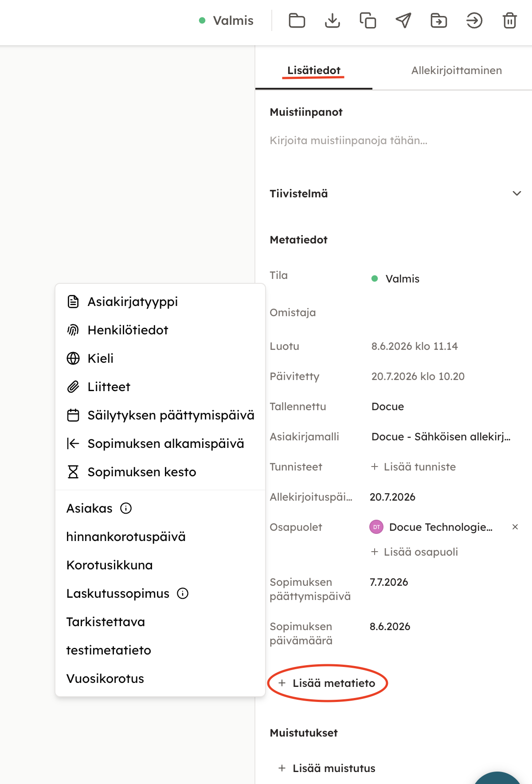Open Asiakirjamalli template value field
The height and width of the screenshot is (784, 532).
[x=441, y=437]
